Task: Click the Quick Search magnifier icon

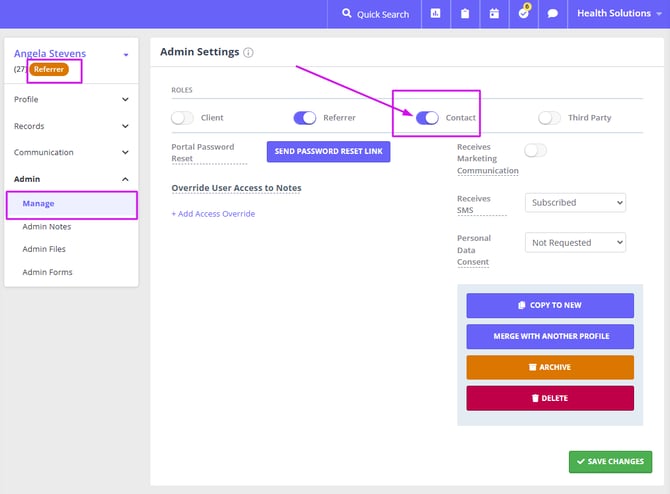Action: click(x=347, y=14)
